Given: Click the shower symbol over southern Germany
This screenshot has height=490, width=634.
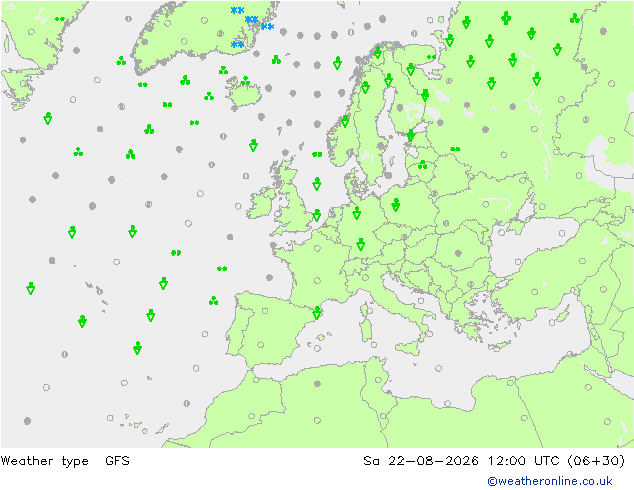Looking at the screenshot, I should [x=361, y=244].
